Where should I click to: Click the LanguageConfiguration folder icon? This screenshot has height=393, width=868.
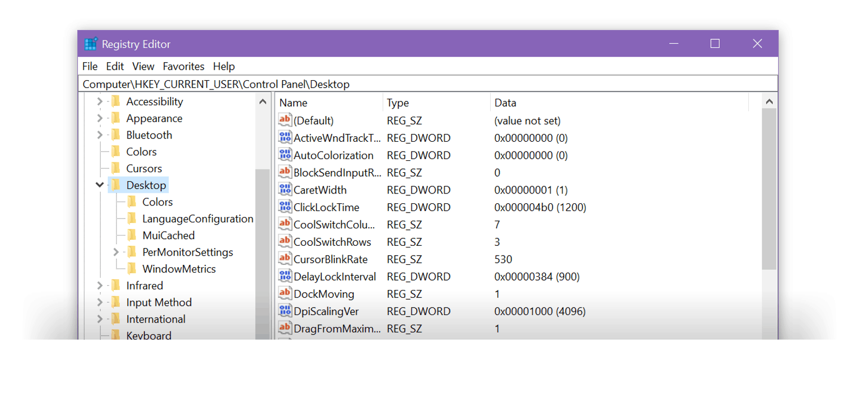point(132,219)
